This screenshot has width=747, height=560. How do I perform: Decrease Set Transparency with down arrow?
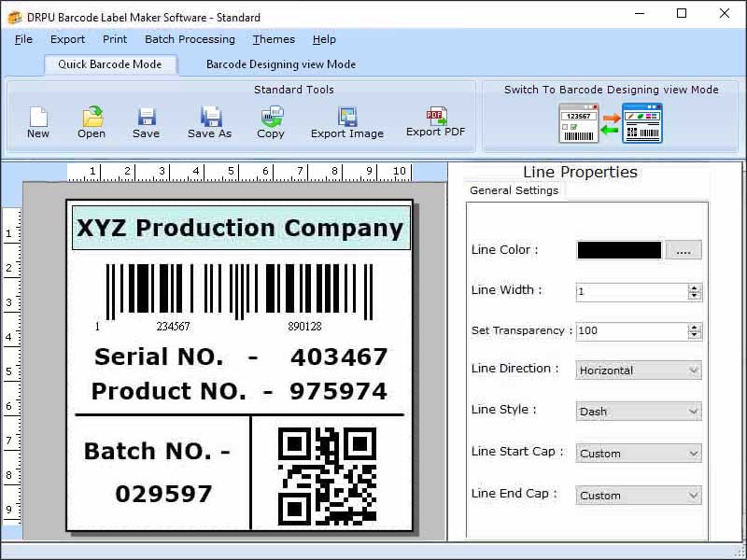[695, 335]
